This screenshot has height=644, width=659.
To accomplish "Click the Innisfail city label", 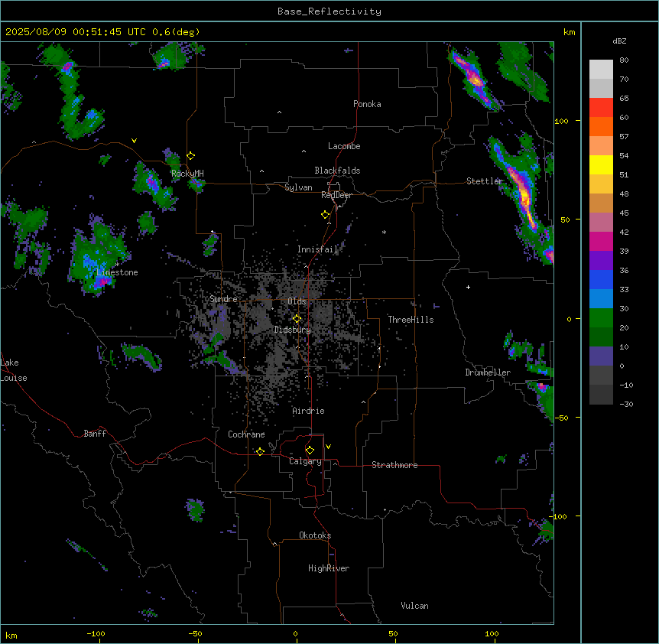I will [318, 249].
